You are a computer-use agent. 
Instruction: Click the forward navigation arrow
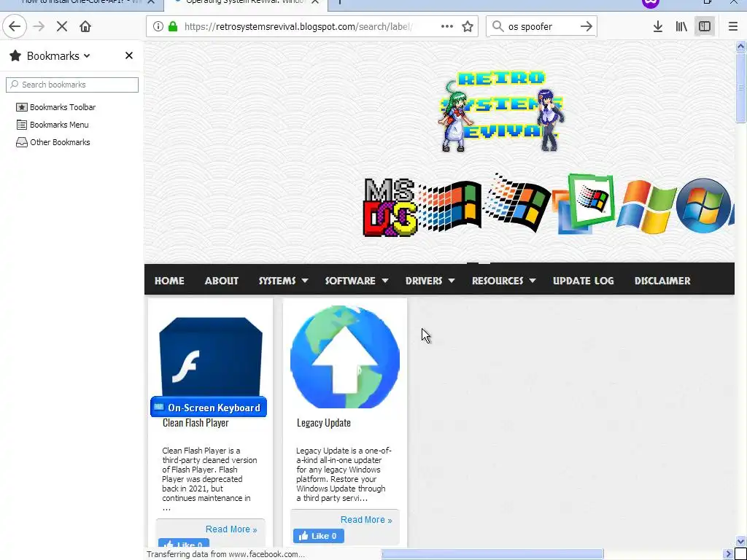[39, 26]
